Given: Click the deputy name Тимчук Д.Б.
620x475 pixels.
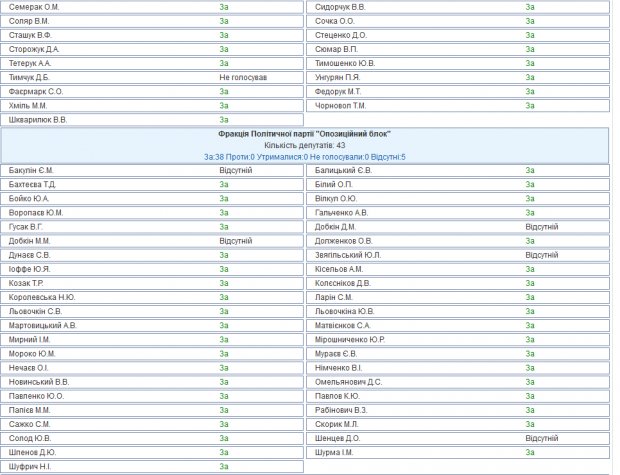Looking at the screenshot, I should tap(28, 77).
